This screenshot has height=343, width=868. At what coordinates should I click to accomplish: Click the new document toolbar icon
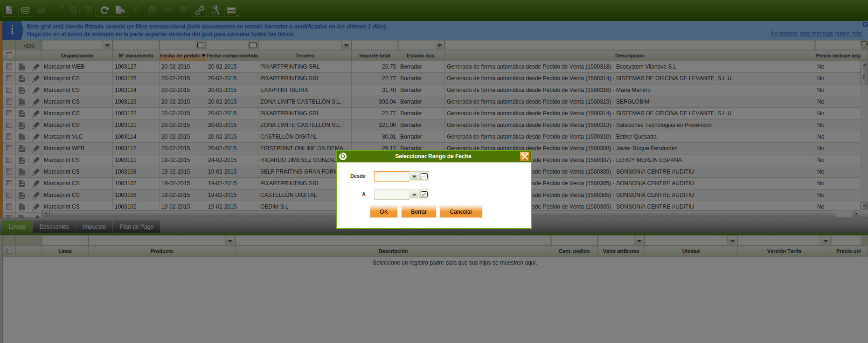[9, 10]
